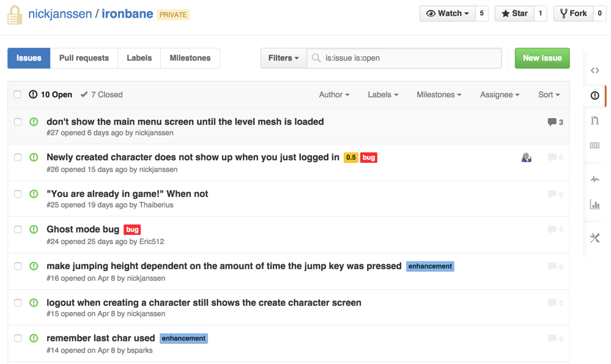Click the comment icon on issue #15
Image resolution: width=611 pixels, height=364 pixels.
(552, 303)
